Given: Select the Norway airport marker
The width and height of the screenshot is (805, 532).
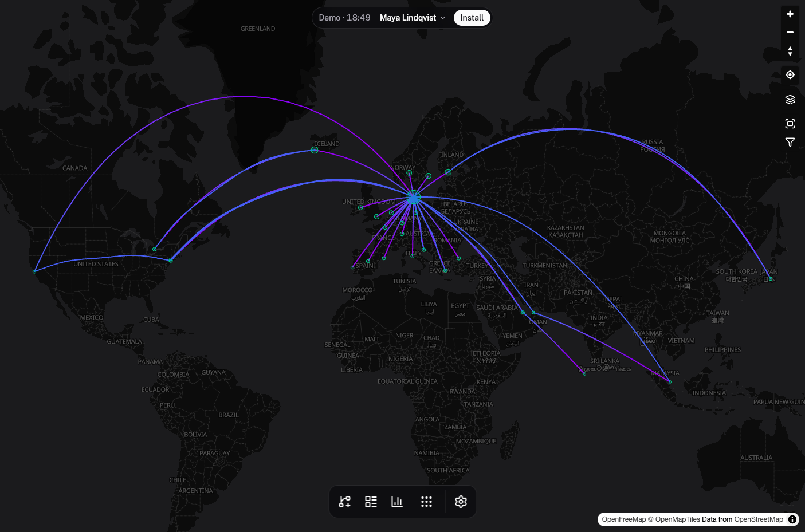Looking at the screenshot, I should coord(409,172).
